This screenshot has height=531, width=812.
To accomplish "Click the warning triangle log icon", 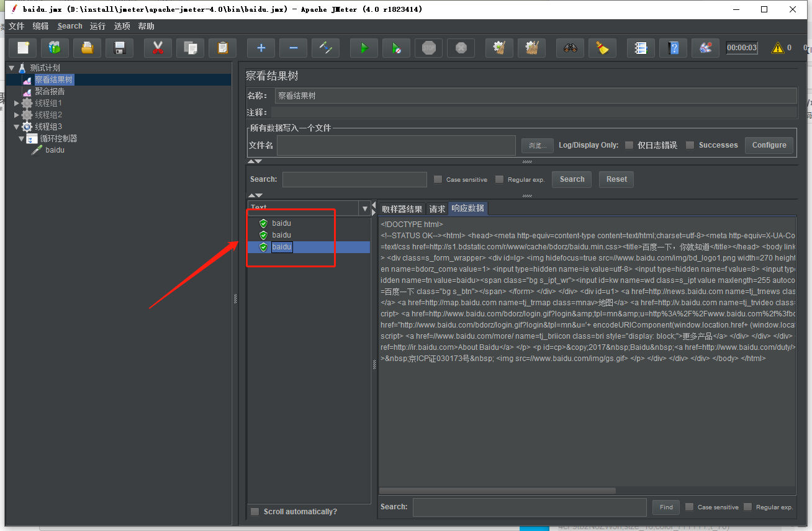I will (x=777, y=48).
